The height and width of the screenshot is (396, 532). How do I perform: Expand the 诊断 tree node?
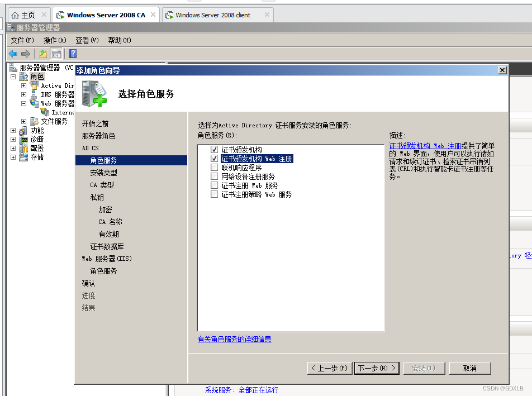pyautogui.click(x=13, y=139)
